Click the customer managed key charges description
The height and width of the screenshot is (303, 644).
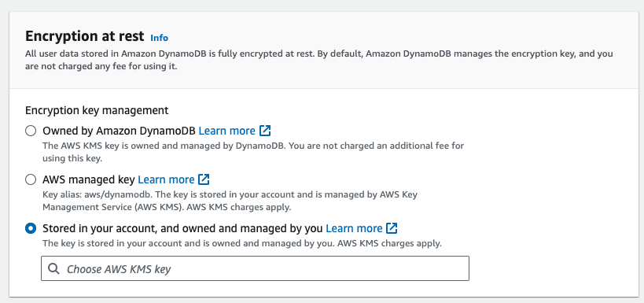coord(242,243)
